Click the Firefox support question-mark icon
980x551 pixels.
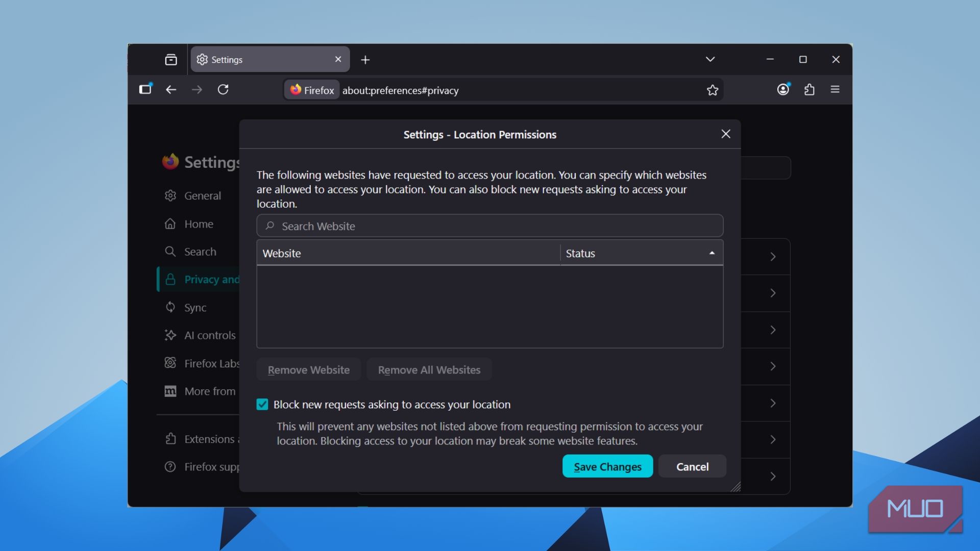click(170, 467)
